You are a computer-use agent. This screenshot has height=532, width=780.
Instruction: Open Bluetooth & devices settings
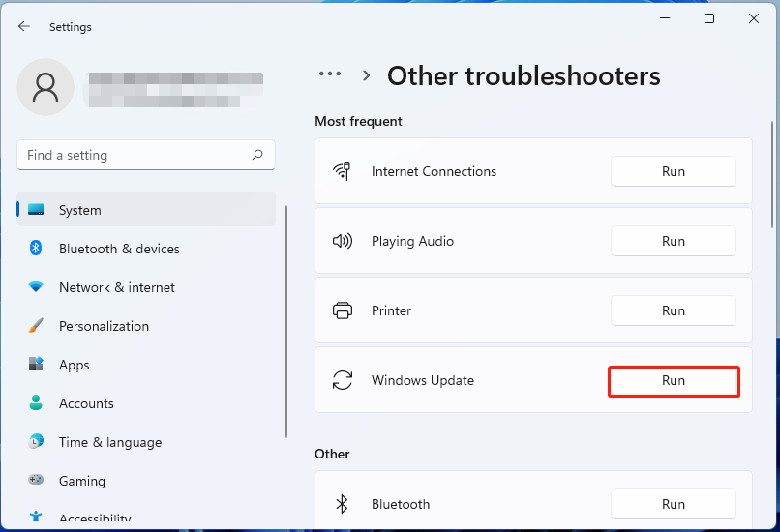pyautogui.click(x=146, y=248)
